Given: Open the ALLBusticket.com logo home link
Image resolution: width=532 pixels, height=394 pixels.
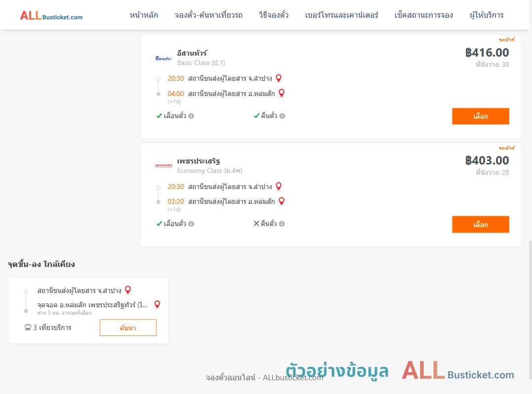Looking at the screenshot, I should [51, 16].
